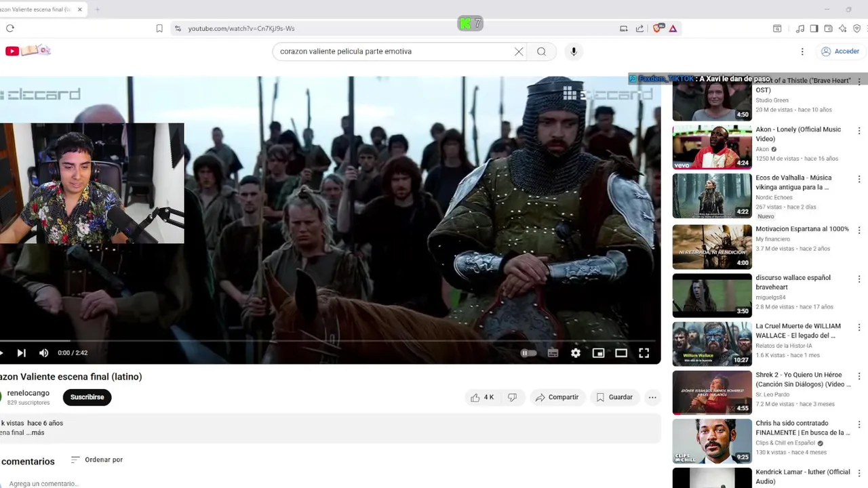868x488 pixels.
Task: Close the Corazon Valiente browser tab
Action: (x=80, y=9)
